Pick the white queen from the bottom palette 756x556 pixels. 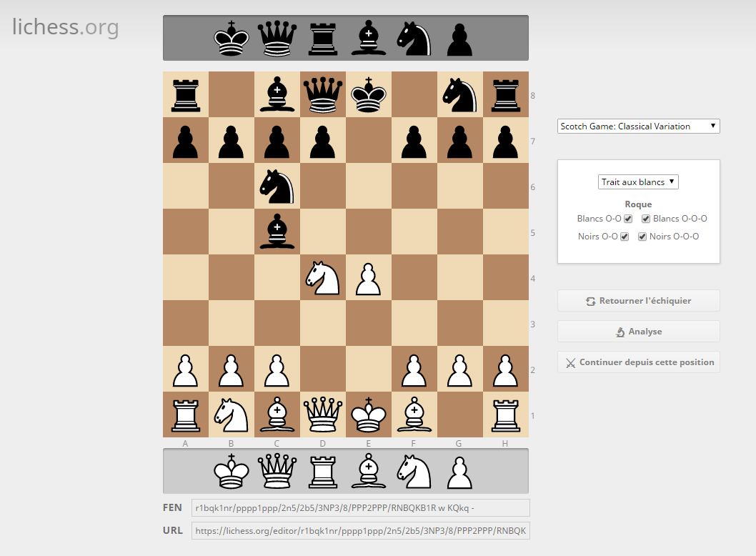(x=277, y=470)
